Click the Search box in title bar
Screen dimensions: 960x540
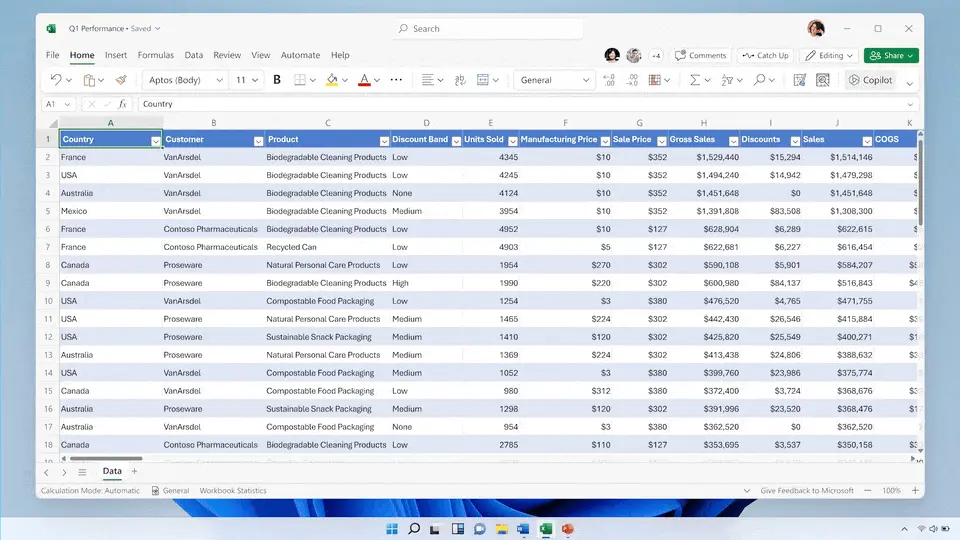(x=488, y=28)
